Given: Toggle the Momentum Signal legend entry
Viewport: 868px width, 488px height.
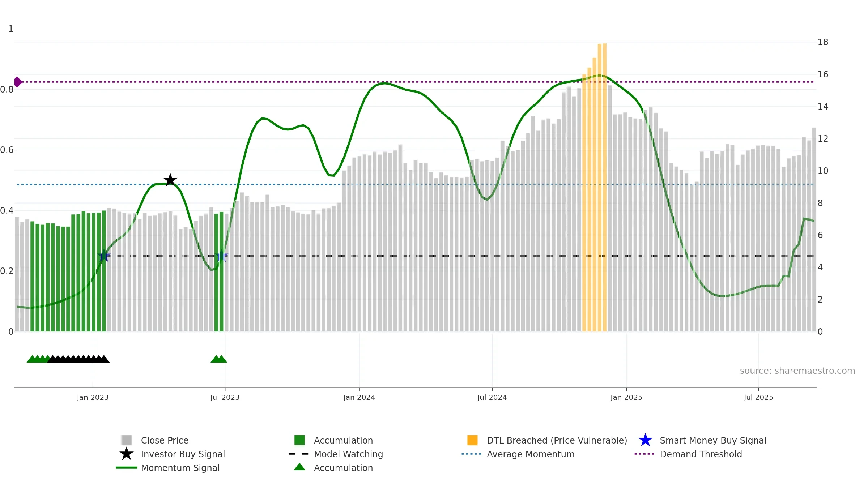Looking at the screenshot, I should pyautogui.click(x=168, y=468).
